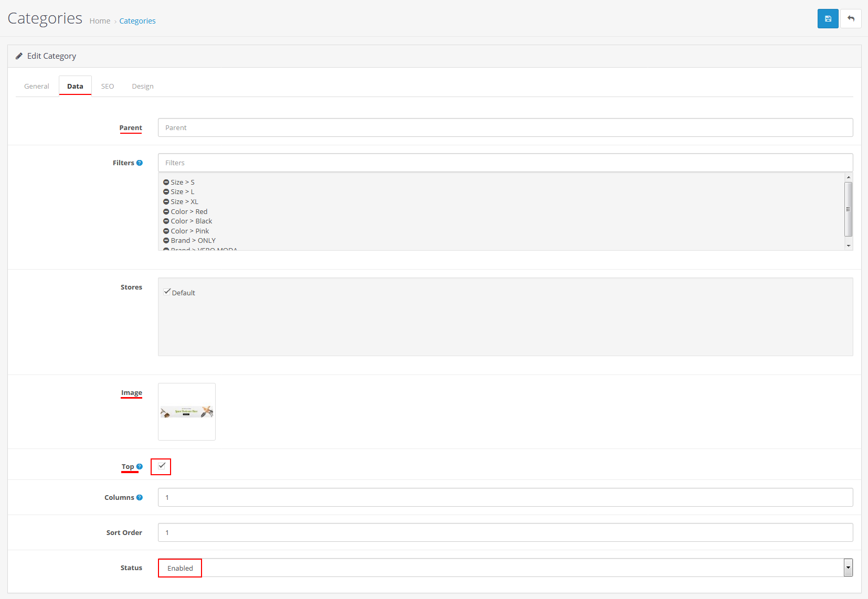Click the blue Save floppy disk icon
868x599 pixels.
click(x=828, y=19)
